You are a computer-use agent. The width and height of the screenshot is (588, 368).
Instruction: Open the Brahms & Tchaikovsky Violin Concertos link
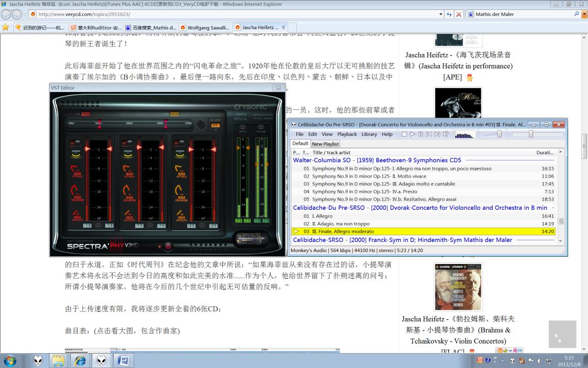tap(458, 330)
